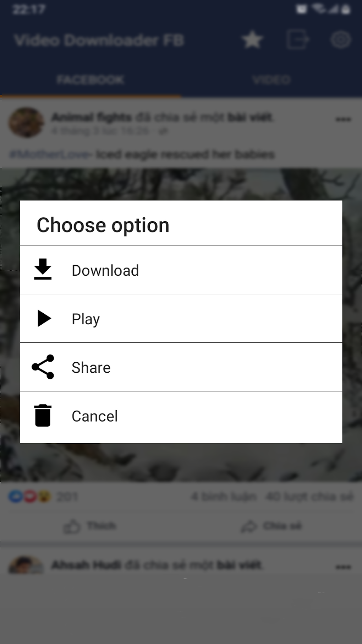Tap the exit icon in app header
Screen dimensions: 362x644
coord(297,39)
